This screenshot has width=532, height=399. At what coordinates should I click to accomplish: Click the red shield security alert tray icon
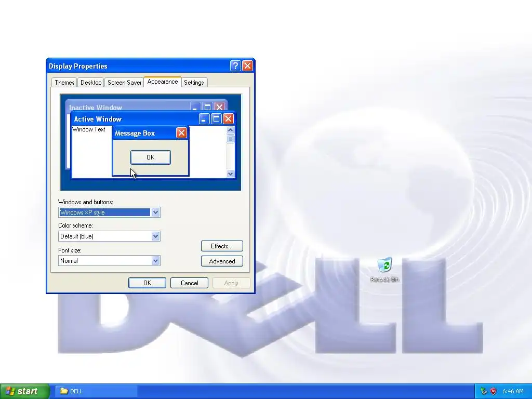(x=494, y=391)
